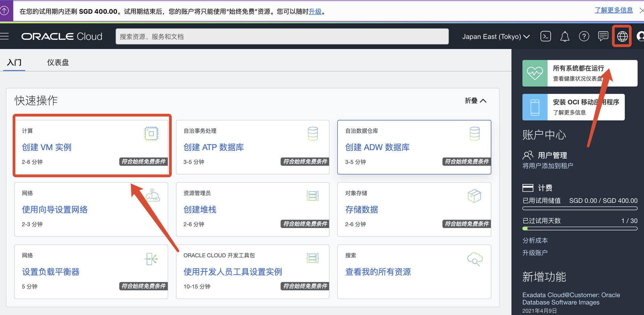644x315 pixels.
Task: Click the user management people icon
Action: coord(528,155)
